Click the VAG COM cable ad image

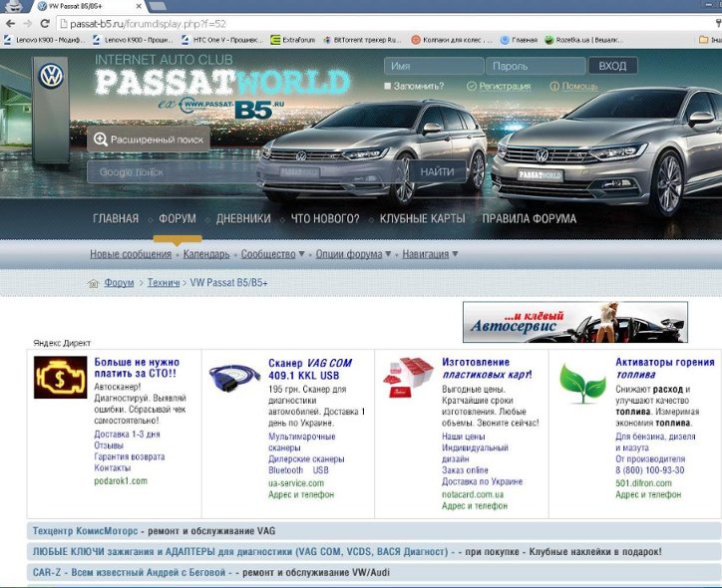(234, 377)
